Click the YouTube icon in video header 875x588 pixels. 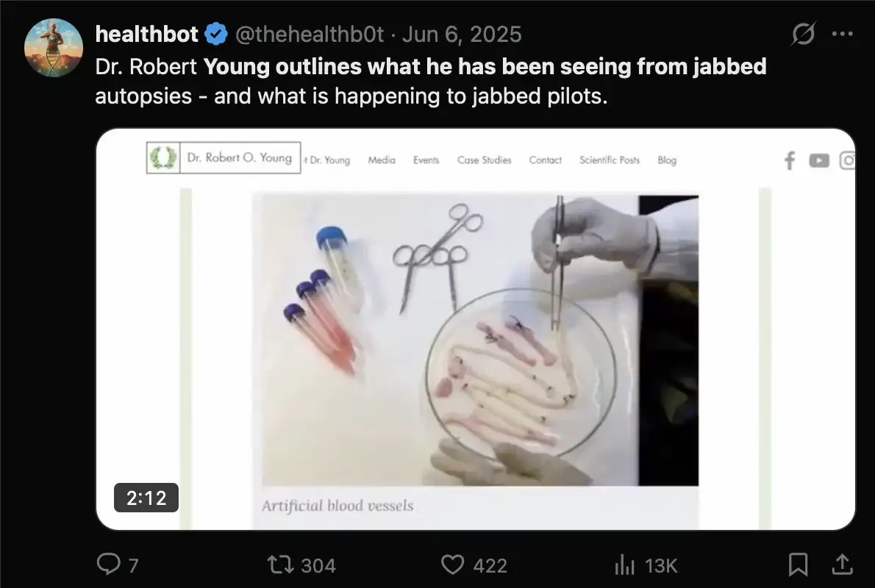[x=818, y=160]
